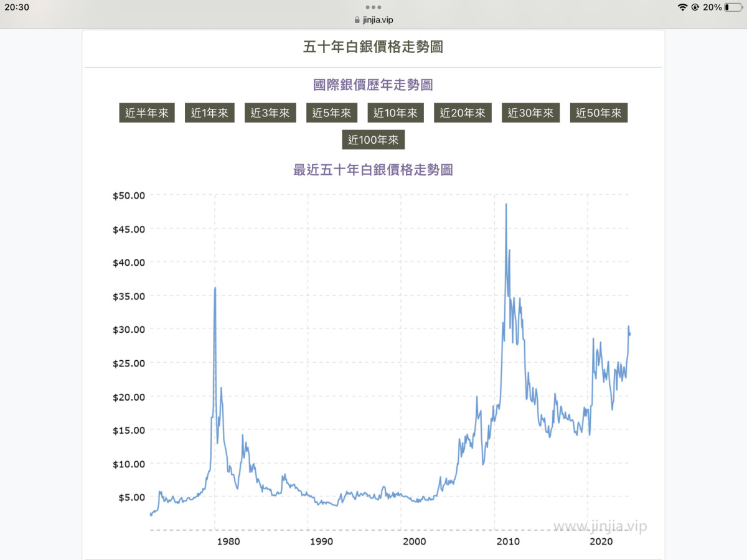Click the 1990 x-axis label
Viewport: 747px width, 560px height.
click(x=322, y=542)
